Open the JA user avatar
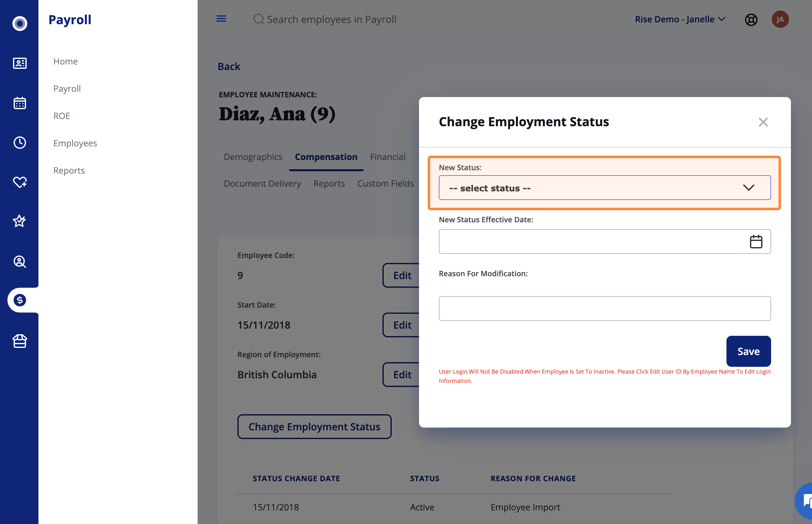This screenshot has height=524, width=812. (780, 20)
